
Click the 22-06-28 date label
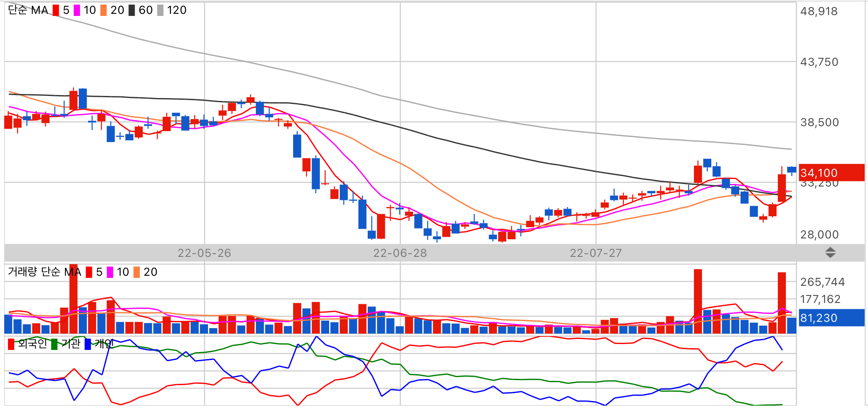click(400, 253)
